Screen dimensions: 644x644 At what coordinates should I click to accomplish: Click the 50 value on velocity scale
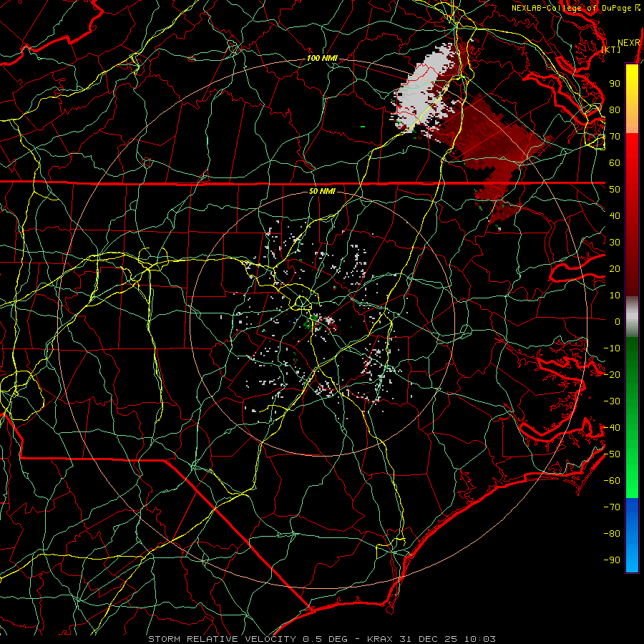(615, 190)
